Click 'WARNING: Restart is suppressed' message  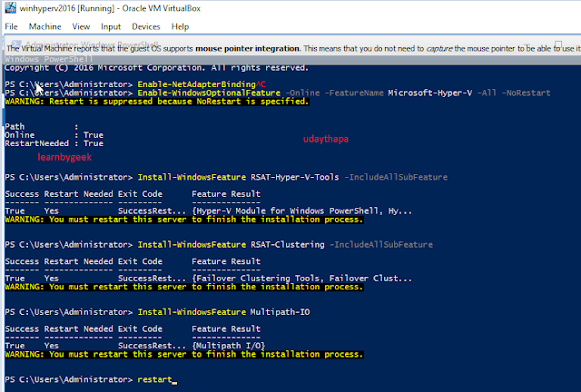coord(157,102)
